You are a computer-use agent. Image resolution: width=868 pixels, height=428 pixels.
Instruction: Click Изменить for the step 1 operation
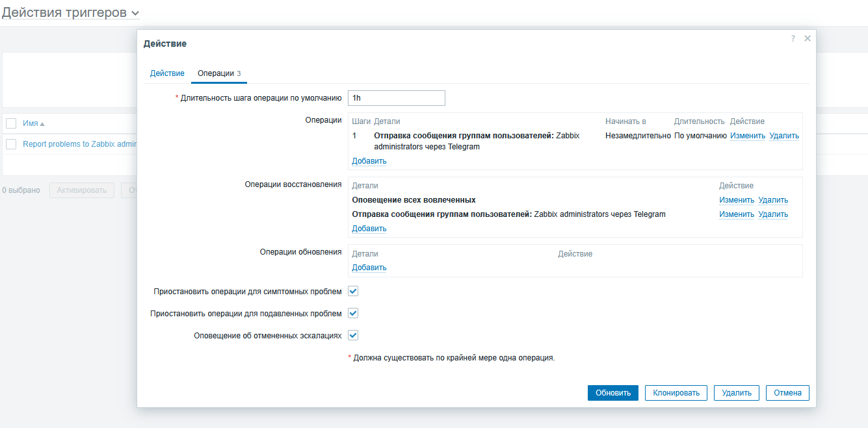(x=747, y=136)
